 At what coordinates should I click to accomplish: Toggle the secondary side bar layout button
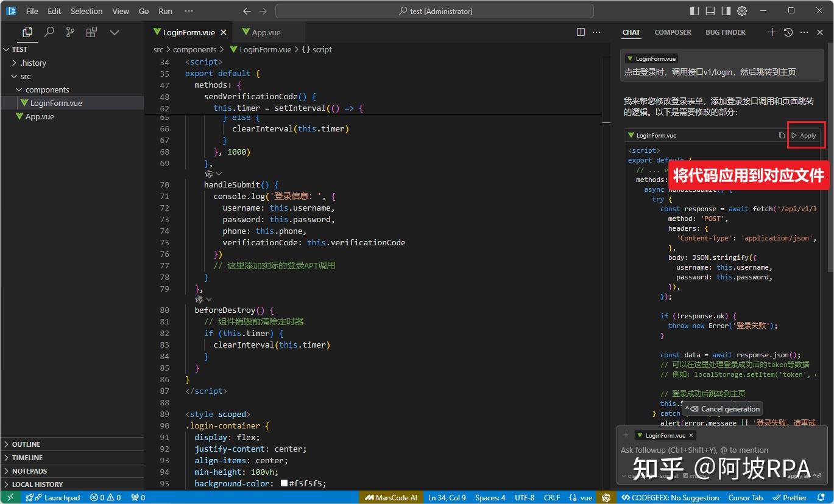point(726,11)
